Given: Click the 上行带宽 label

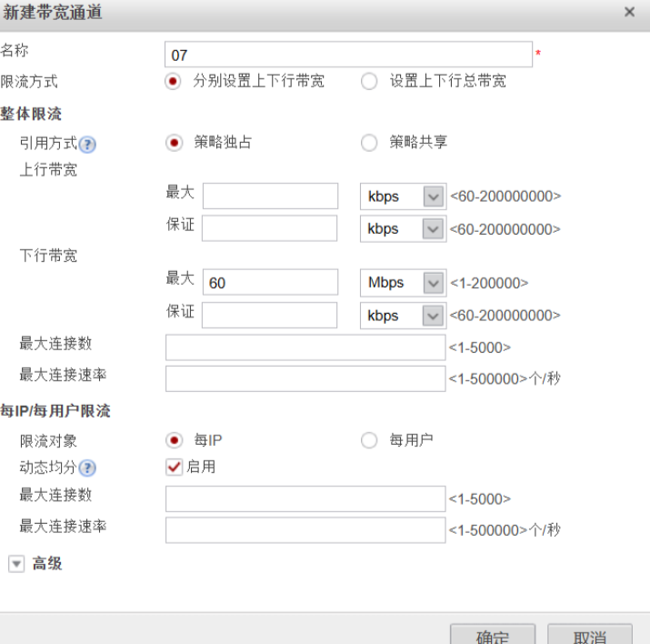Looking at the screenshot, I should tap(48, 169).
